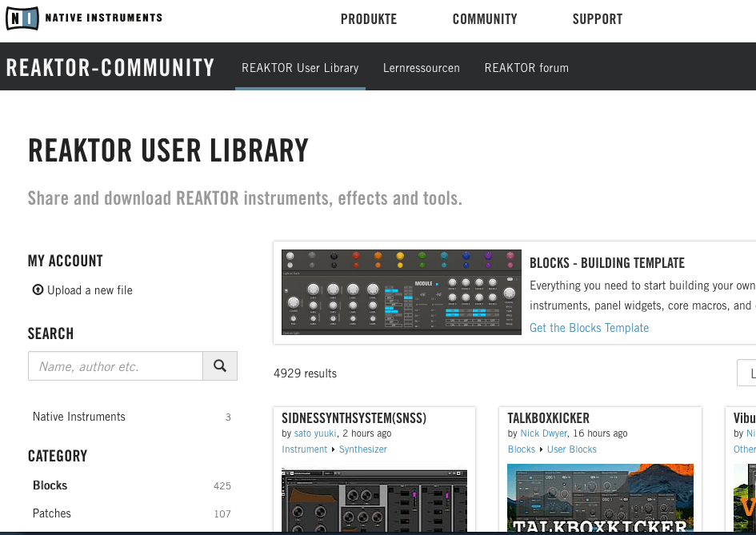Open the SUPPORT menu
This screenshot has height=535, width=756.
[597, 19]
